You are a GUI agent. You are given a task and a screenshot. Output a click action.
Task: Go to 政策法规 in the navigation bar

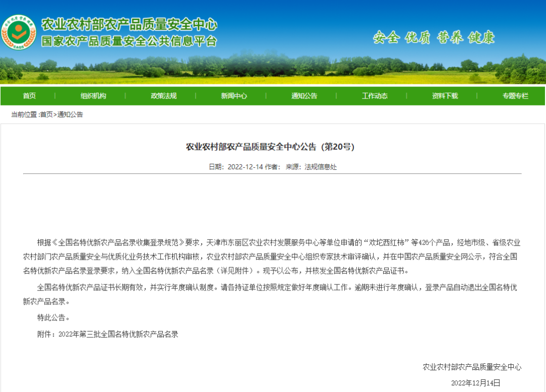click(x=164, y=96)
